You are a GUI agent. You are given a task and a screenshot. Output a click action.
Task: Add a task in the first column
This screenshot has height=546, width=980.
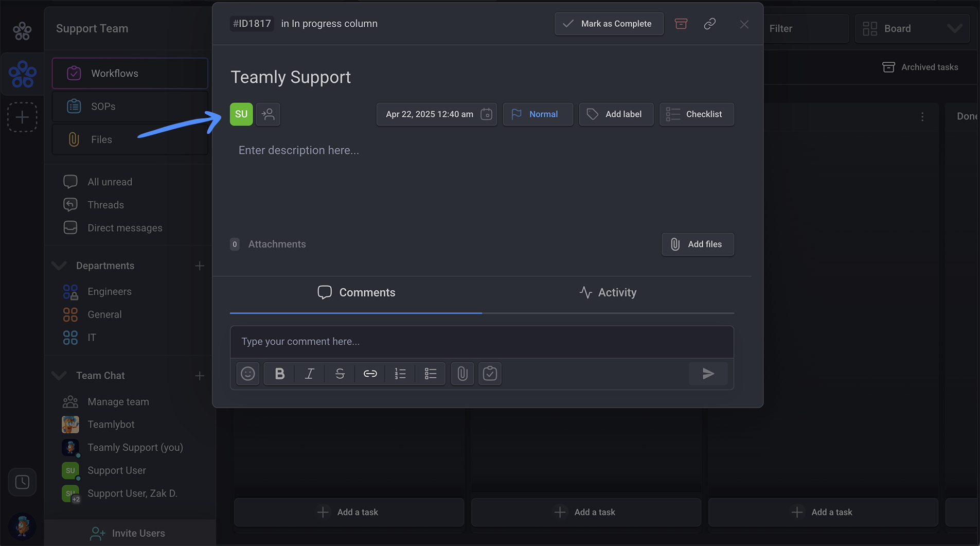coord(349,512)
